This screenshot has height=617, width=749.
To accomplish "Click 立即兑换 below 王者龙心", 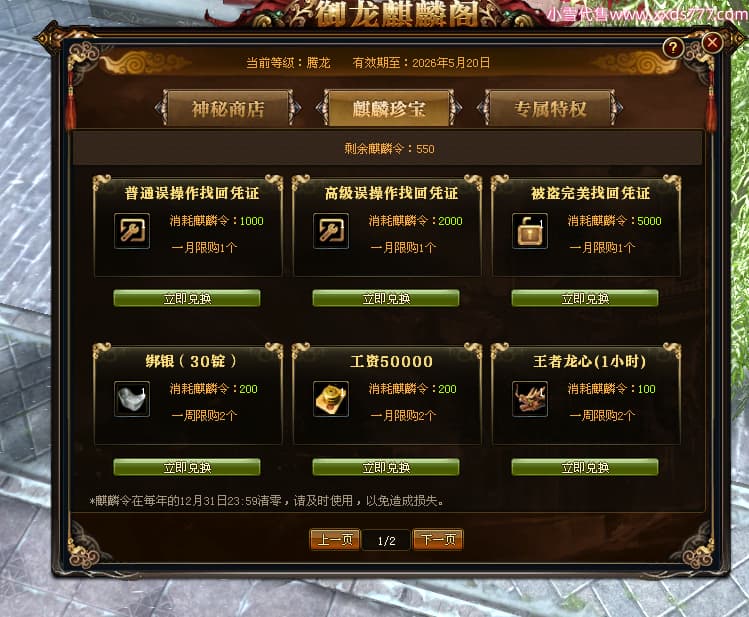I will coord(585,467).
